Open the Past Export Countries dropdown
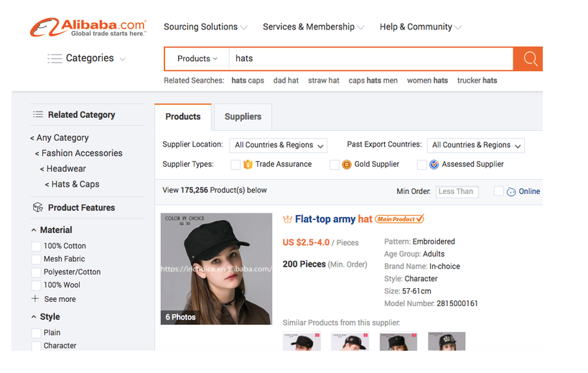 click(x=475, y=145)
